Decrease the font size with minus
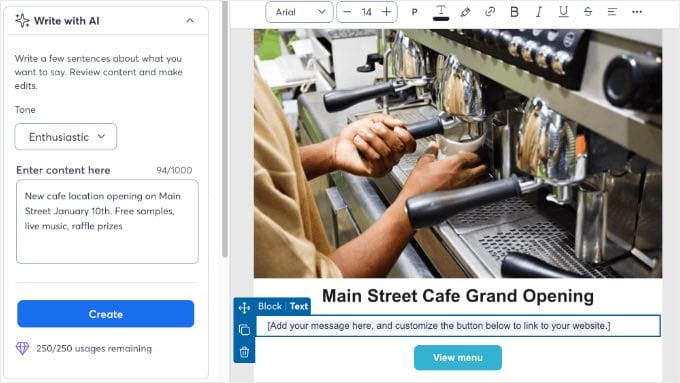This screenshot has width=680, height=383. [347, 12]
